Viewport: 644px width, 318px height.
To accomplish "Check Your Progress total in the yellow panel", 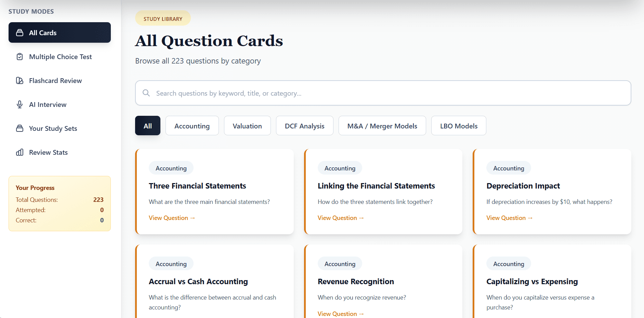I will (x=98, y=199).
